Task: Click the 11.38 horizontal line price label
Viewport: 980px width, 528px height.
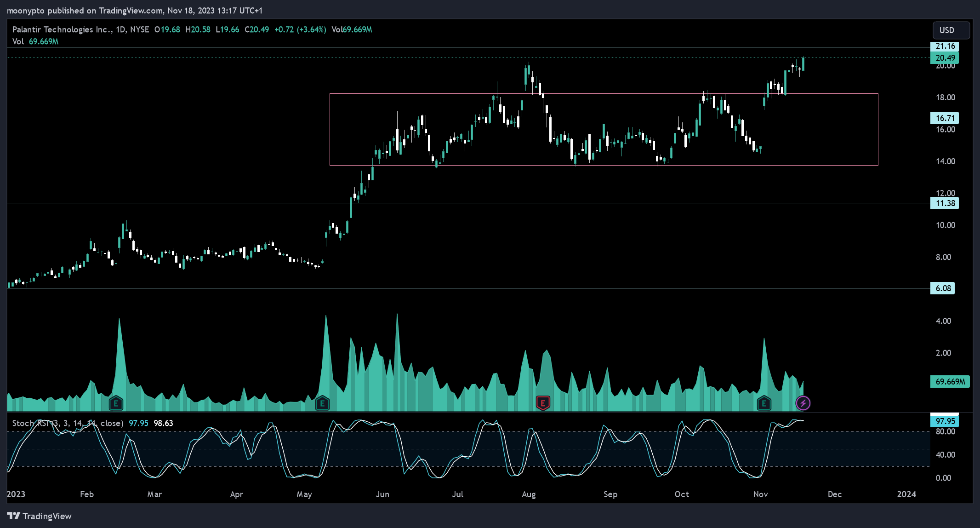Action: (945, 203)
